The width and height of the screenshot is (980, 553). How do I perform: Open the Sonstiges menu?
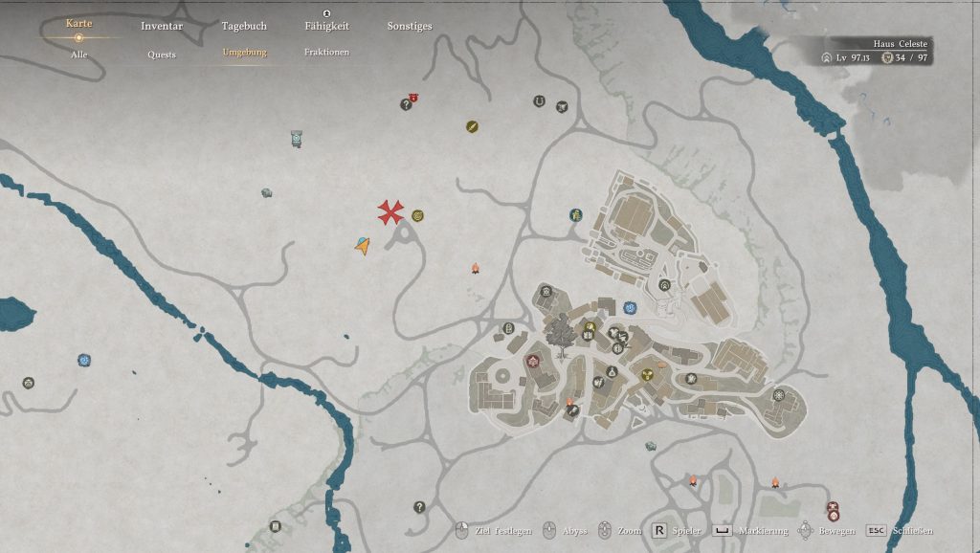coord(407,26)
